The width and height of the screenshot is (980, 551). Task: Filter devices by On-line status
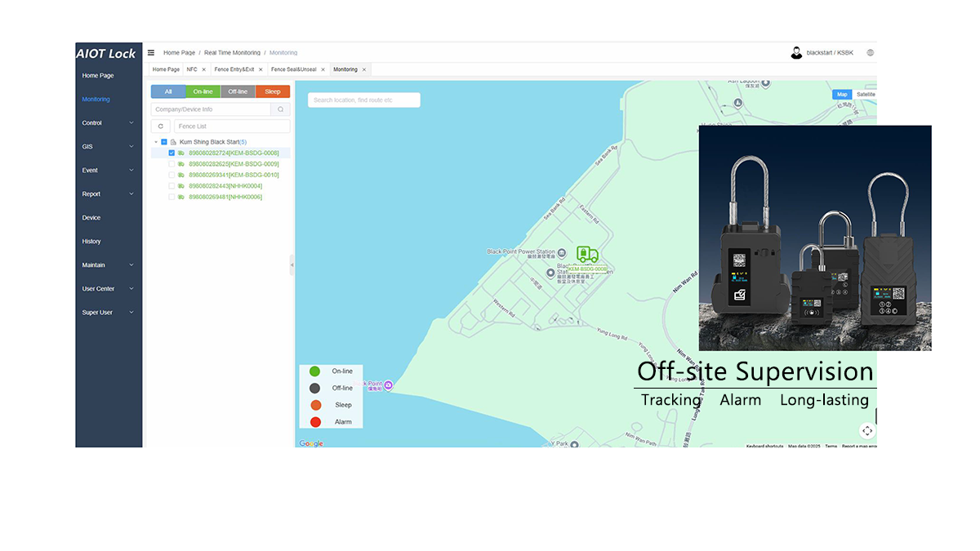(x=203, y=91)
